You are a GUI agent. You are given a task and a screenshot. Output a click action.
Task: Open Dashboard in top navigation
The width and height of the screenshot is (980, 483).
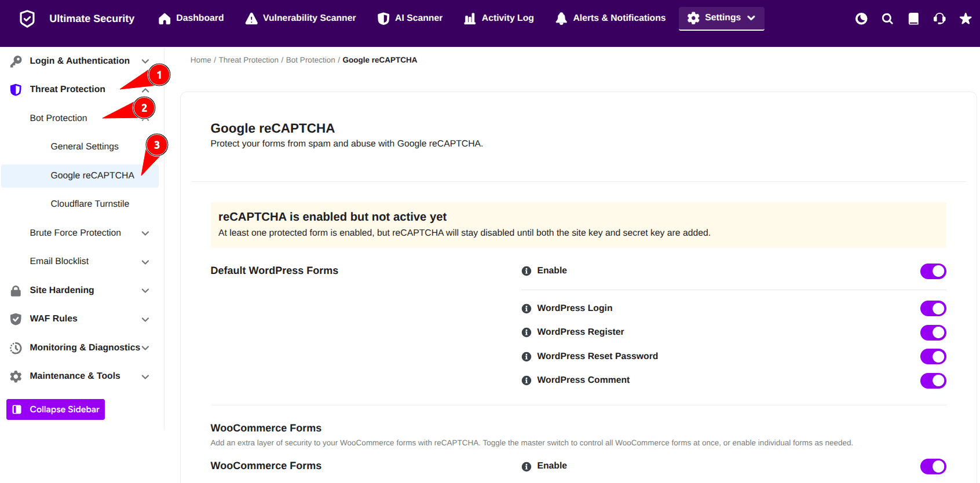191,19
